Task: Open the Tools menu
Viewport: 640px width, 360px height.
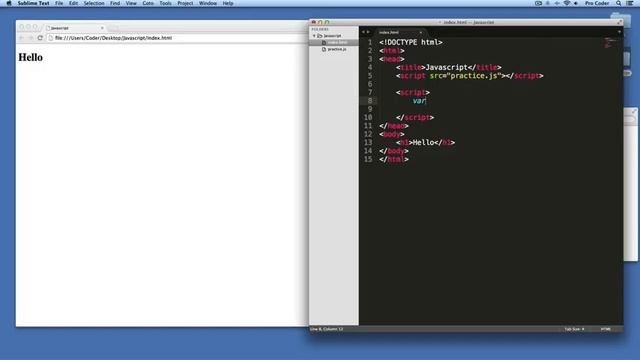Action: point(165,3)
